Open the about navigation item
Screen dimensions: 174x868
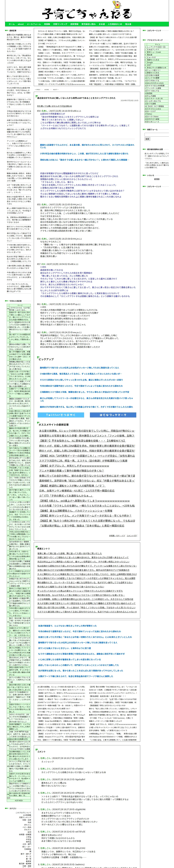tap(21, 24)
